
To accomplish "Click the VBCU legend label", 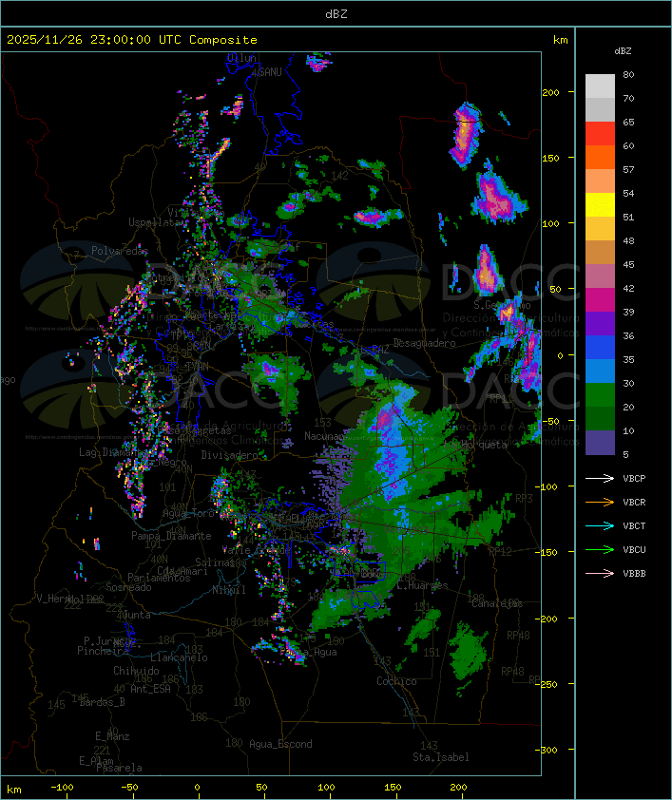I will pyautogui.click(x=634, y=549).
